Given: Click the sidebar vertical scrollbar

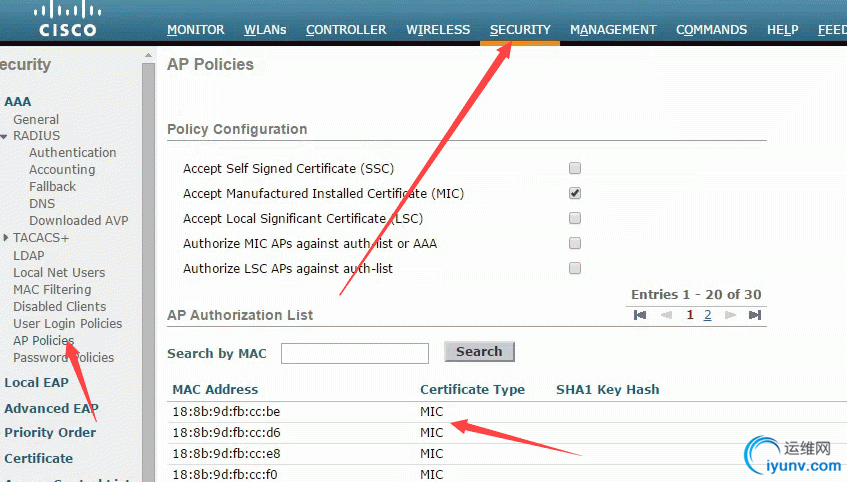Looking at the screenshot, I should pyautogui.click(x=149, y=270).
